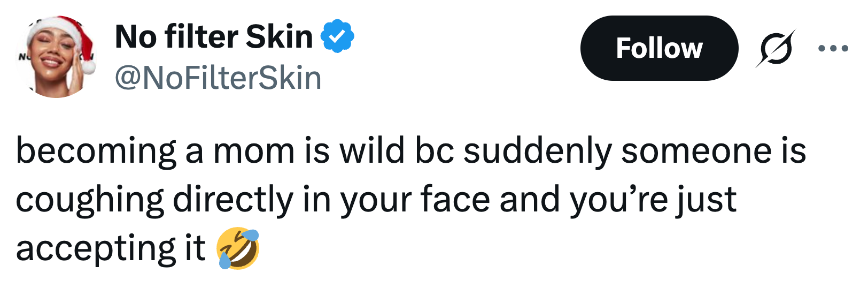Click the blue verified checkmark badge
This screenshot has height=288, width=868.
337,36
